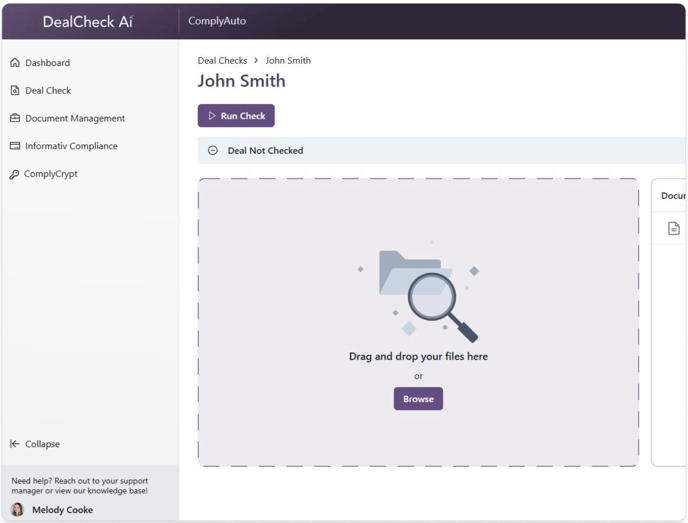
Task: Click the document file icon in Documents panel
Action: pos(674,229)
